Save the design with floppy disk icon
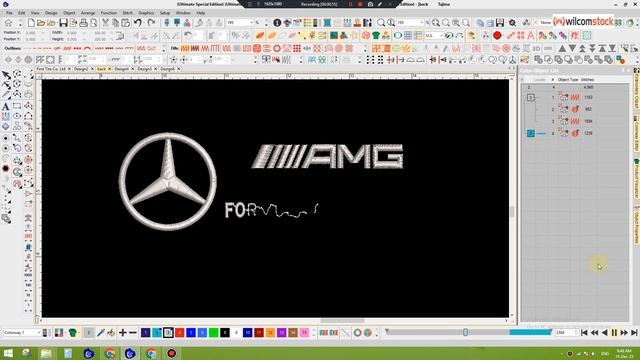 (63, 23)
